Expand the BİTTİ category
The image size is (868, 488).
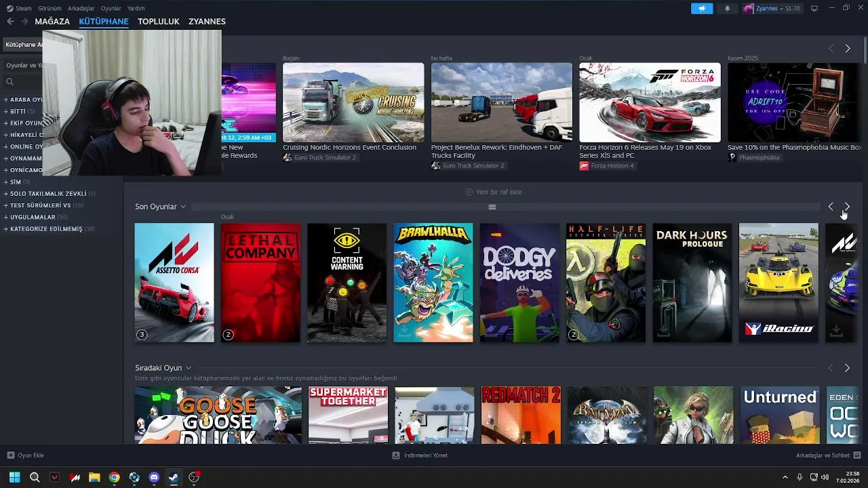(18, 111)
